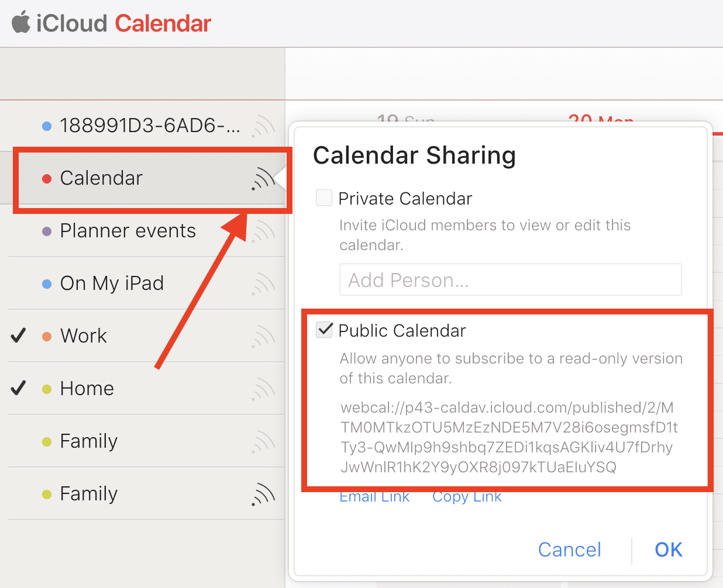
Task: Click the Apple logo in the header
Action: 21,23
